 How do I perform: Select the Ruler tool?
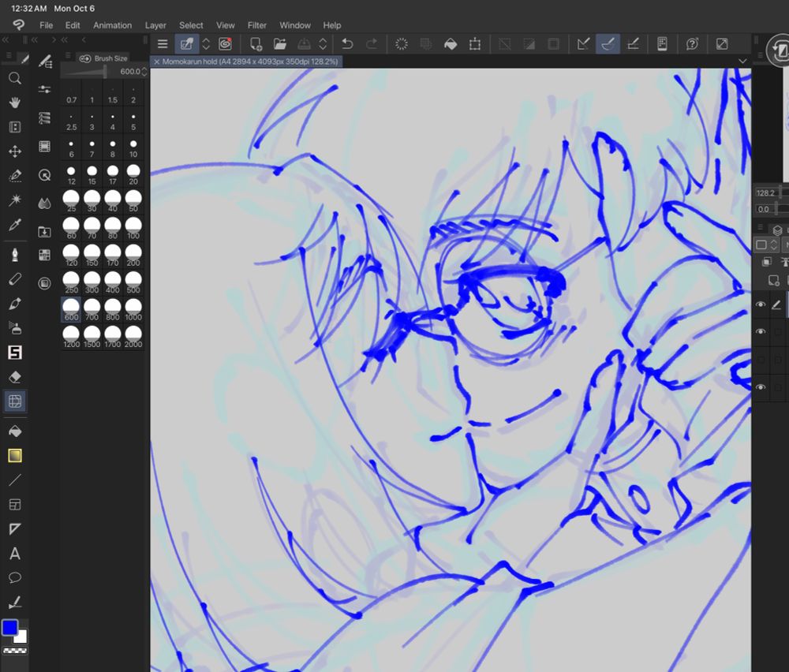pyautogui.click(x=14, y=528)
